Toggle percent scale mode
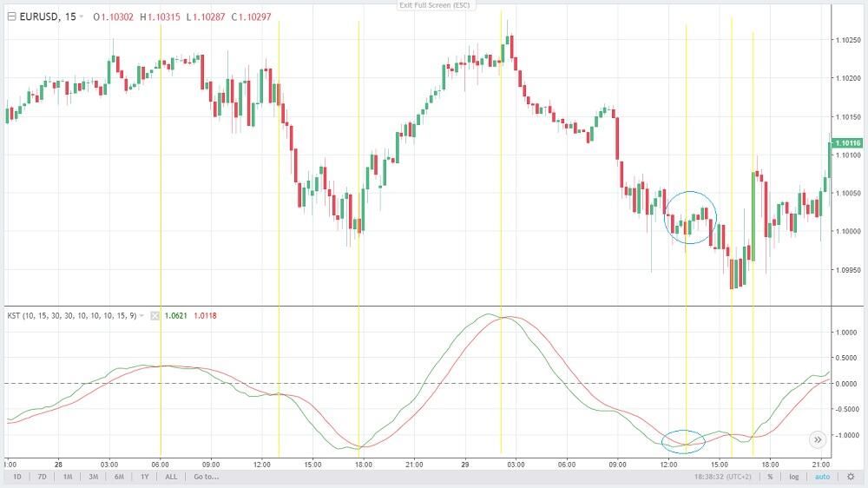The image size is (868, 488). (x=769, y=476)
